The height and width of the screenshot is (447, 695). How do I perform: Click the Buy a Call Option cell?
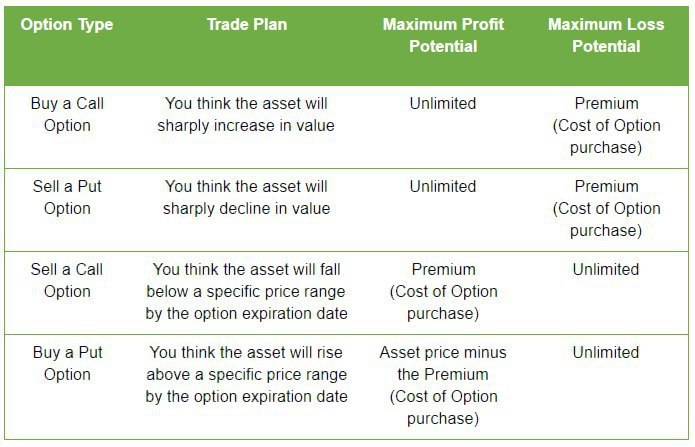click(x=67, y=114)
